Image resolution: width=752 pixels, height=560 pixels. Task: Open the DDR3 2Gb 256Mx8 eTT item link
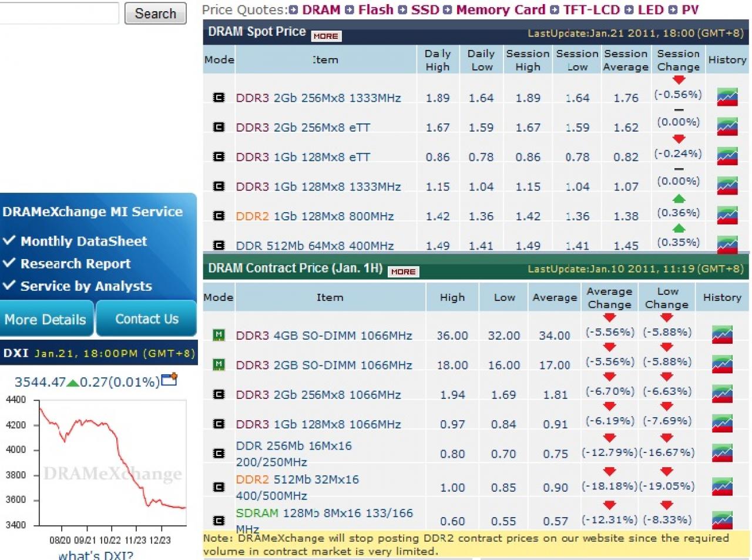point(303,128)
